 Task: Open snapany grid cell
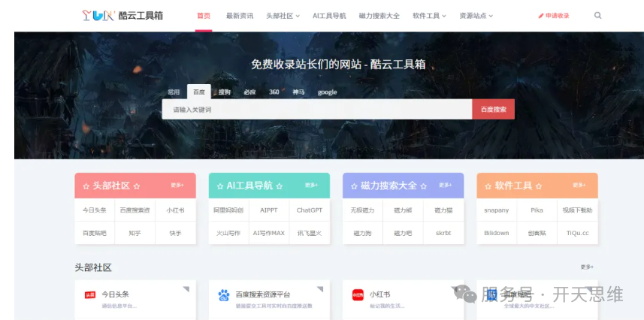(x=496, y=210)
